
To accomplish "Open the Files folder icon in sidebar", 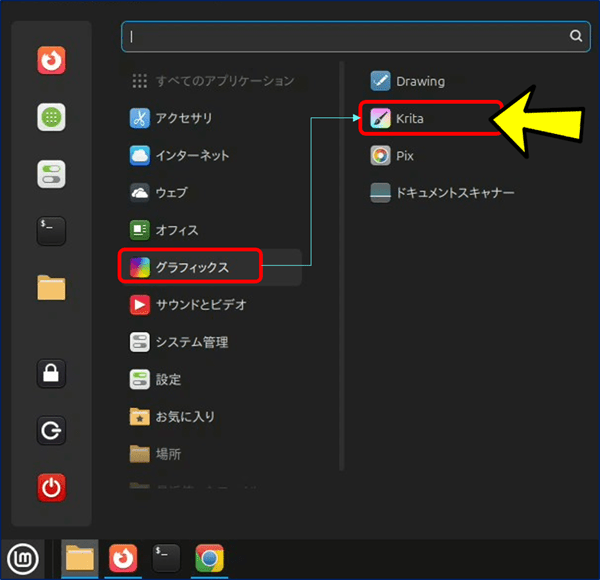I will coord(51,288).
